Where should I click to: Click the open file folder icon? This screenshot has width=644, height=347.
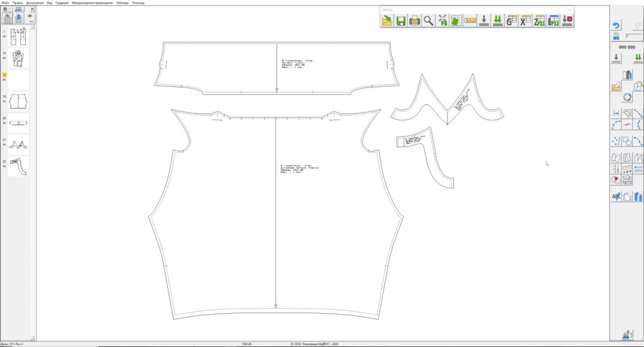point(387,21)
